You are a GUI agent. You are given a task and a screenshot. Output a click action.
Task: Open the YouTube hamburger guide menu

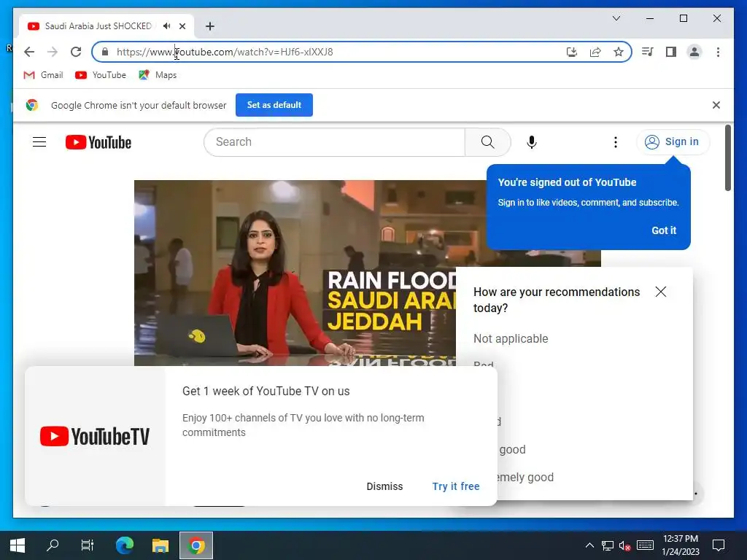click(x=39, y=142)
